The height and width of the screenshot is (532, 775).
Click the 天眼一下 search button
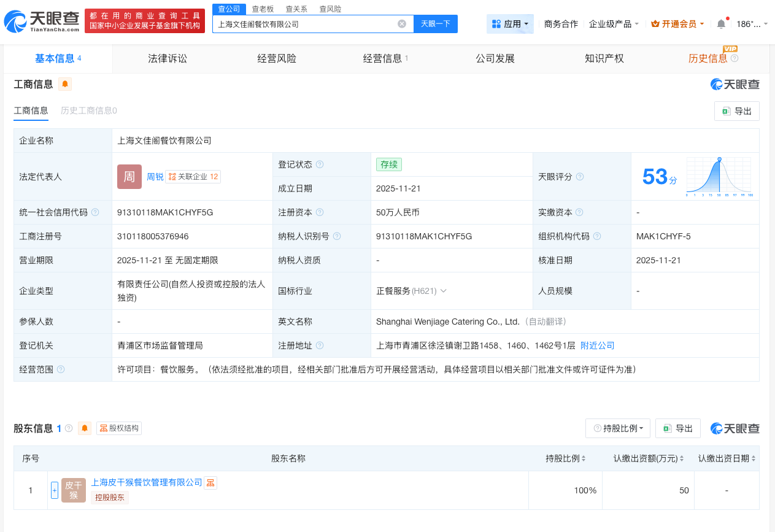pyautogui.click(x=436, y=23)
